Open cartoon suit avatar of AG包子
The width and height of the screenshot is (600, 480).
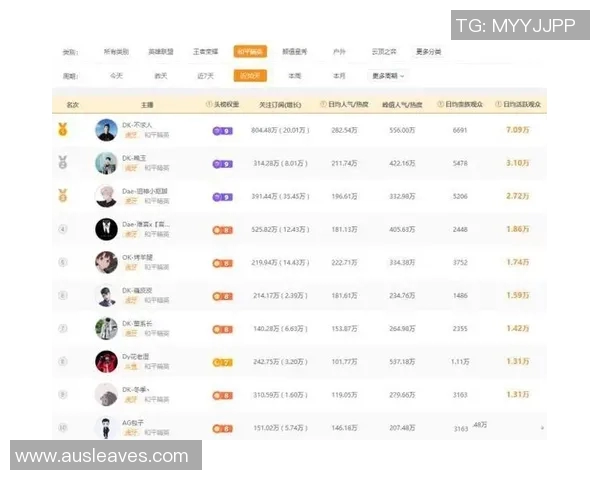pos(106,427)
